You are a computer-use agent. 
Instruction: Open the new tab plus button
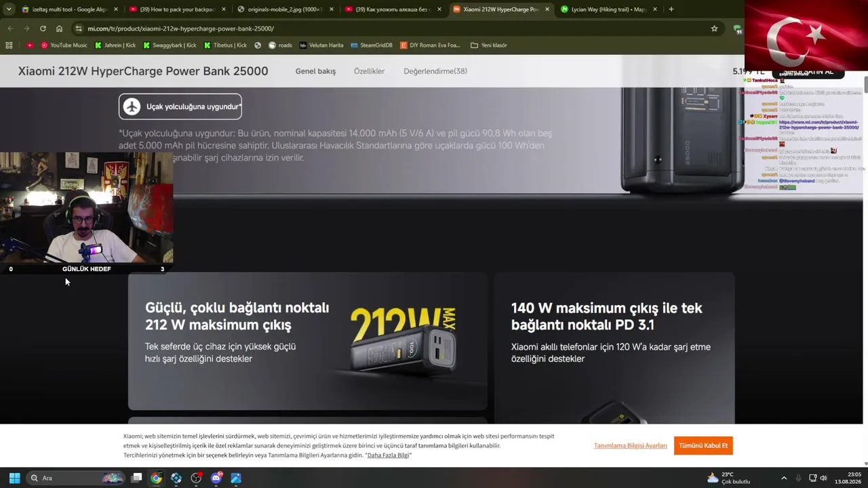pyautogui.click(x=671, y=9)
